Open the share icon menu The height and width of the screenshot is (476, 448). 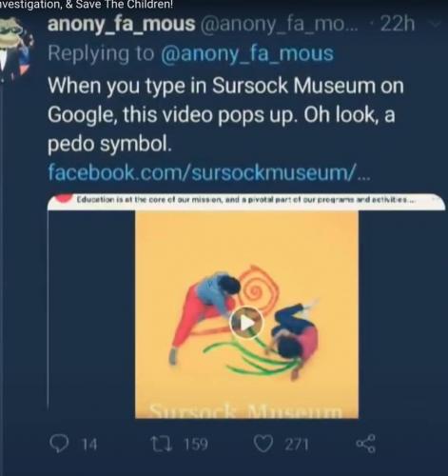[366, 444]
